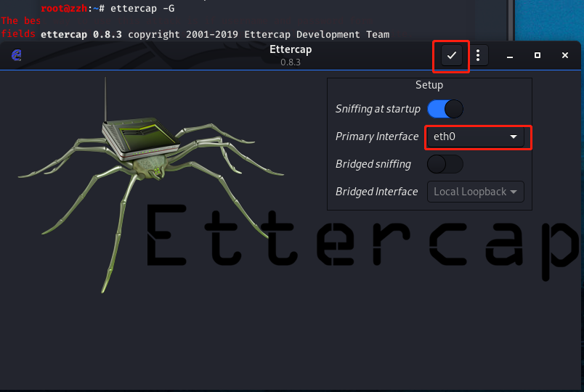The width and height of the screenshot is (584, 392).
Task: Open the Bridged Interface Local Loopback dropdown
Action: (475, 192)
